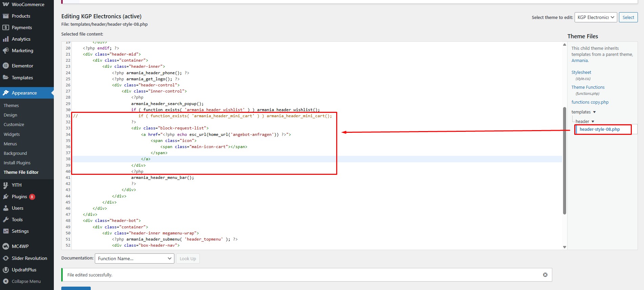This screenshot has width=644, height=290.
Task: Open the Install Plugins submenu item
Action: (x=17, y=163)
